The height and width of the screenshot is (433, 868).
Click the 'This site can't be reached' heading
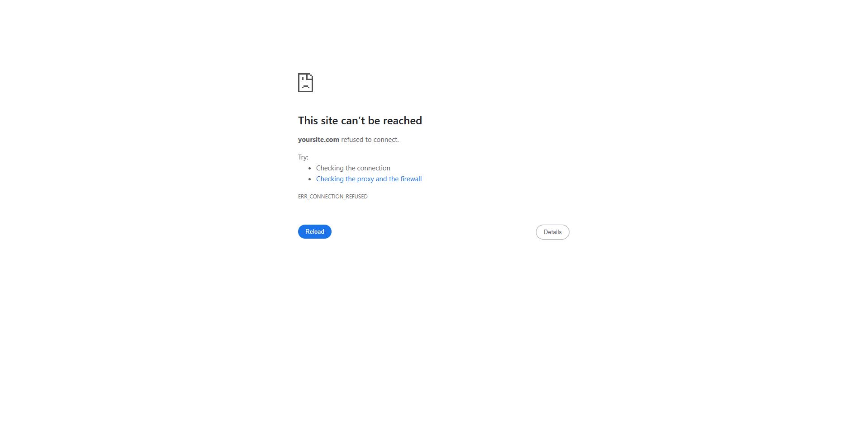[360, 121]
